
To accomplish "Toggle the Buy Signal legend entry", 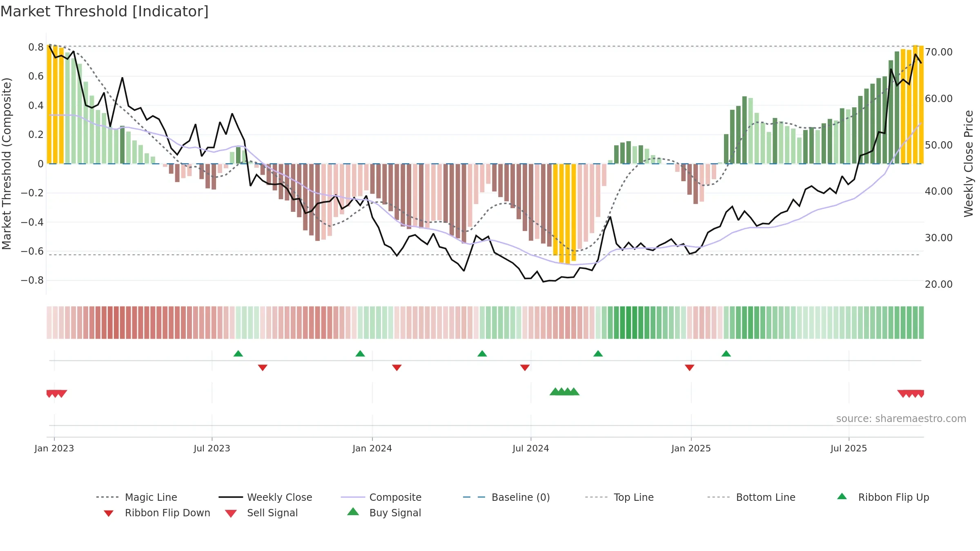I will 384,513.
